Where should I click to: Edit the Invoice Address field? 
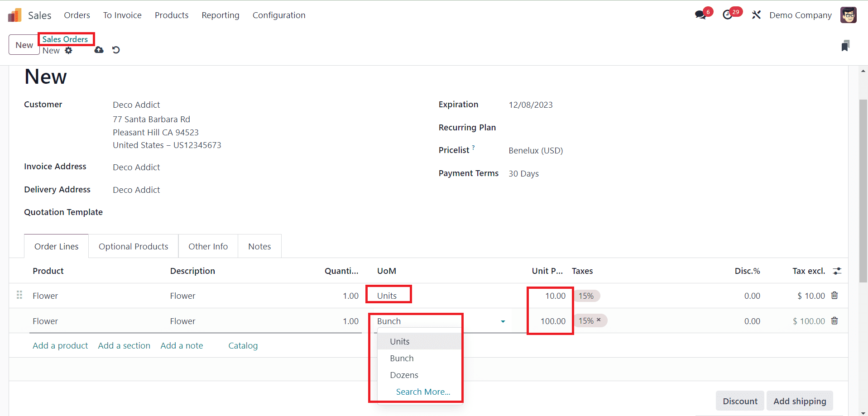(x=136, y=167)
